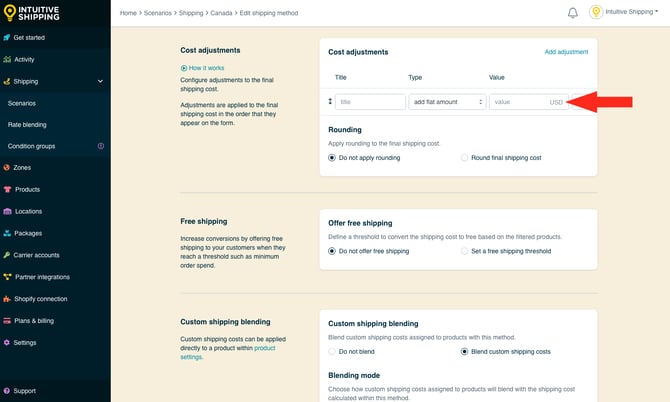Click Add adjustment link
The width and height of the screenshot is (670, 402).
[566, 52]
